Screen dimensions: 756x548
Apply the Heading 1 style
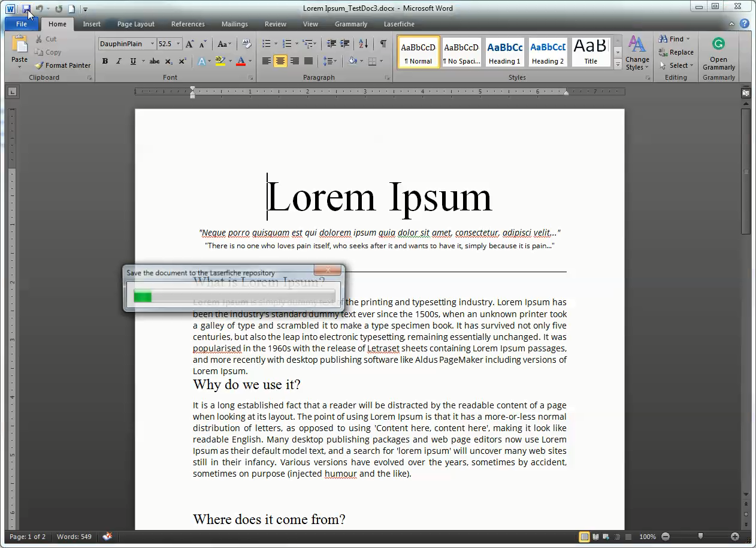click(x=504, y=52)
